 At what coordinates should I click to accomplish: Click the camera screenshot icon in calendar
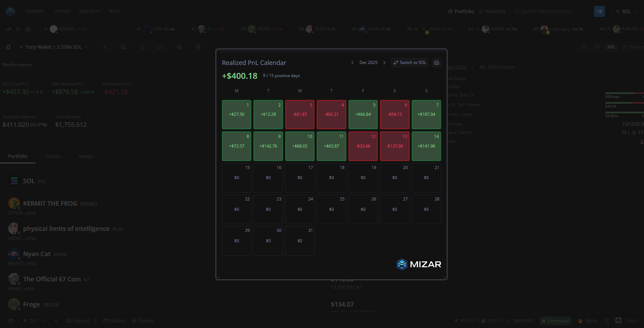(437, 63)
